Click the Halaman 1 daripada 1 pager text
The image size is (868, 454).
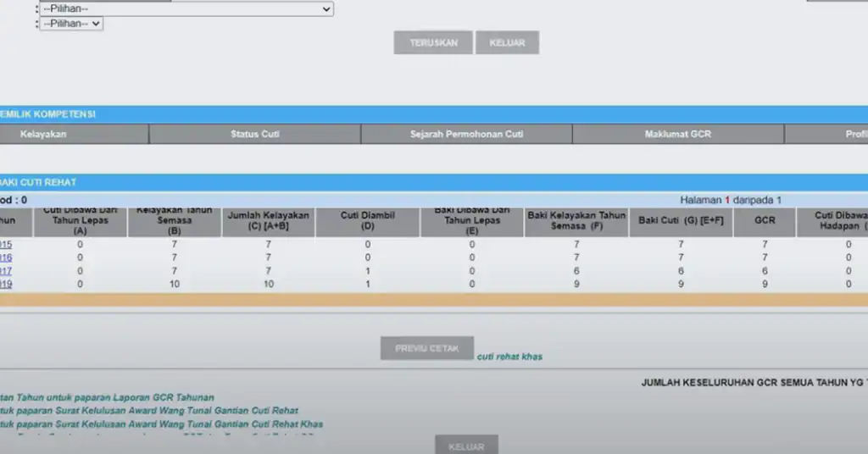tap(731, 200)
